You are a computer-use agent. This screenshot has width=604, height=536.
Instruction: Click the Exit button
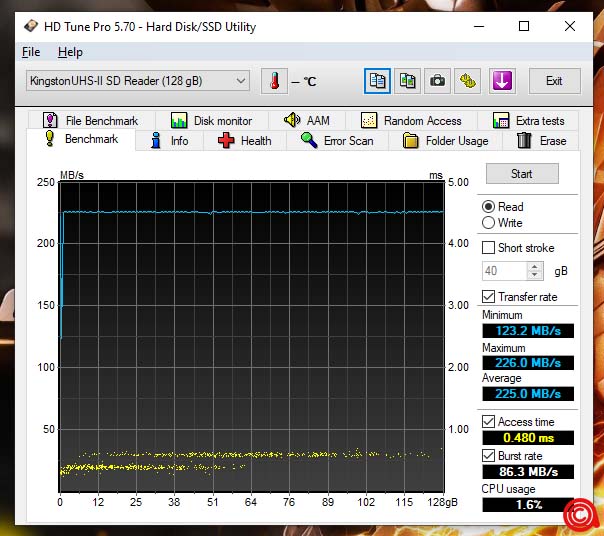tap(554, 81)
